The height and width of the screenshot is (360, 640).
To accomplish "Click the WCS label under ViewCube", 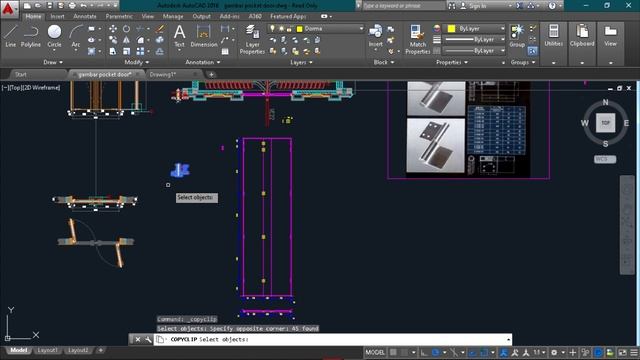I will [x=605, y=159].
